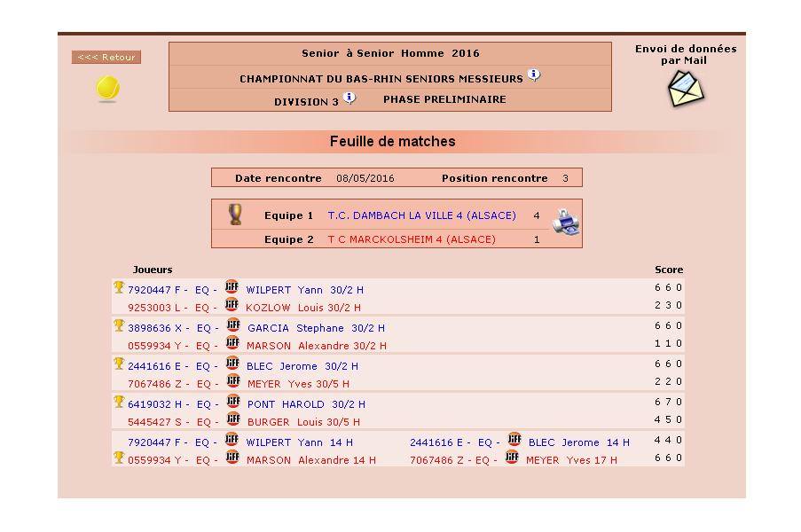Click JIFF badge next to WILPERT Yann 30/2
Viewport: 801px width, 532px height.
232,286
